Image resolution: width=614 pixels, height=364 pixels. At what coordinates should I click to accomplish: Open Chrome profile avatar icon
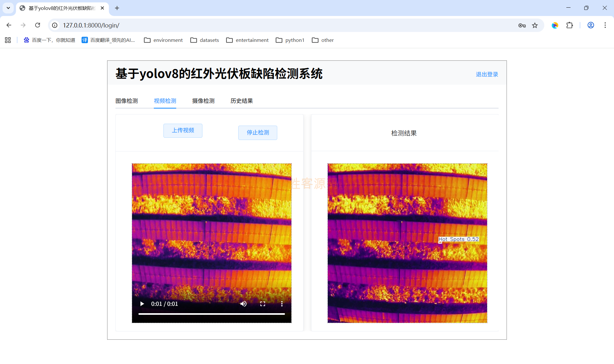point(591,25)
